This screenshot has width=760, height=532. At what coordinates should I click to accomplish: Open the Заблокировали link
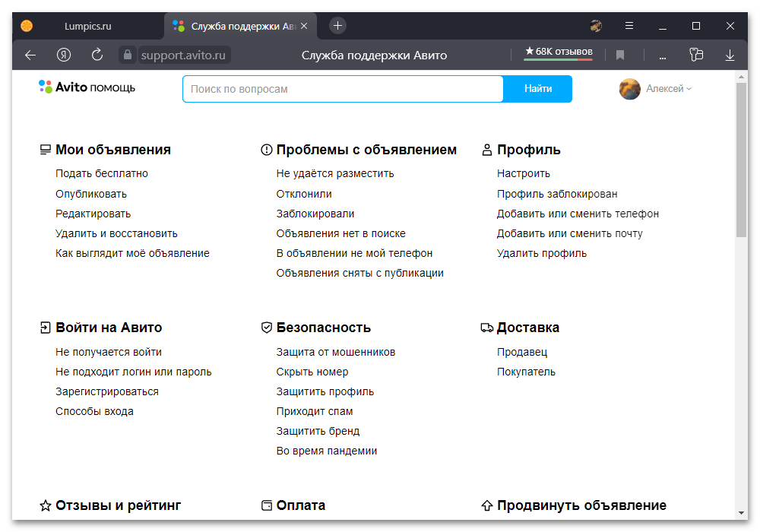point(315,214)
